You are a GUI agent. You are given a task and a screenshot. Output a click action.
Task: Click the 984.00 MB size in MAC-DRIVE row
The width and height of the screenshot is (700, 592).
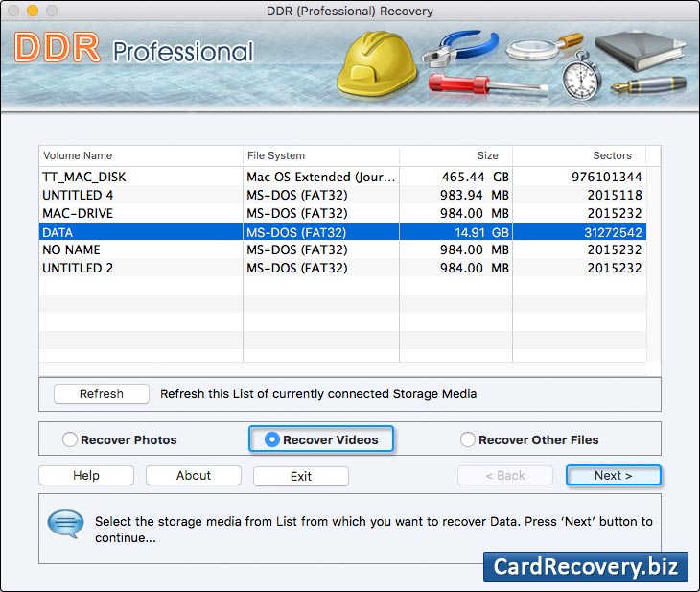pyautogui.click(x=455, y=214)
